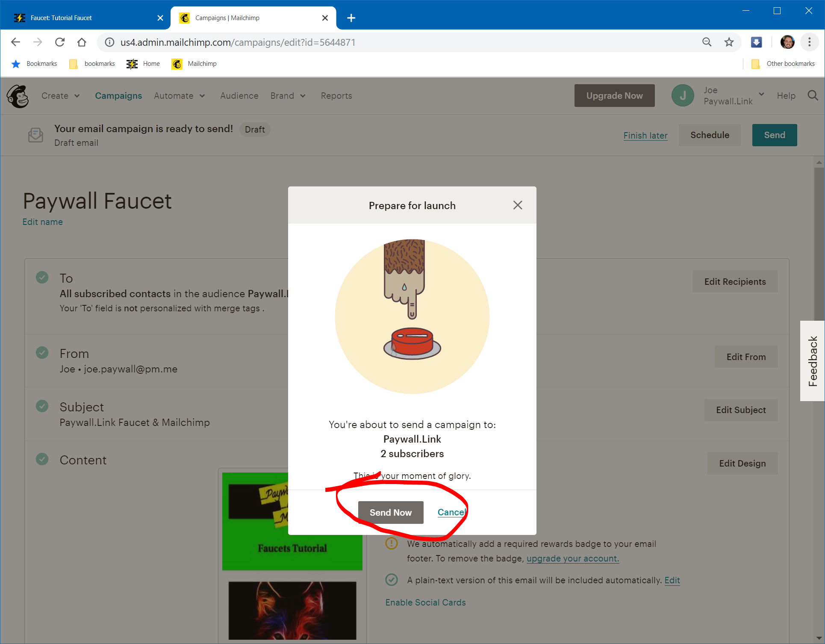Image resolution: width=825 pixels, height=644 pixels.
Task: Open the Help menu item
Action: (786, 96)
